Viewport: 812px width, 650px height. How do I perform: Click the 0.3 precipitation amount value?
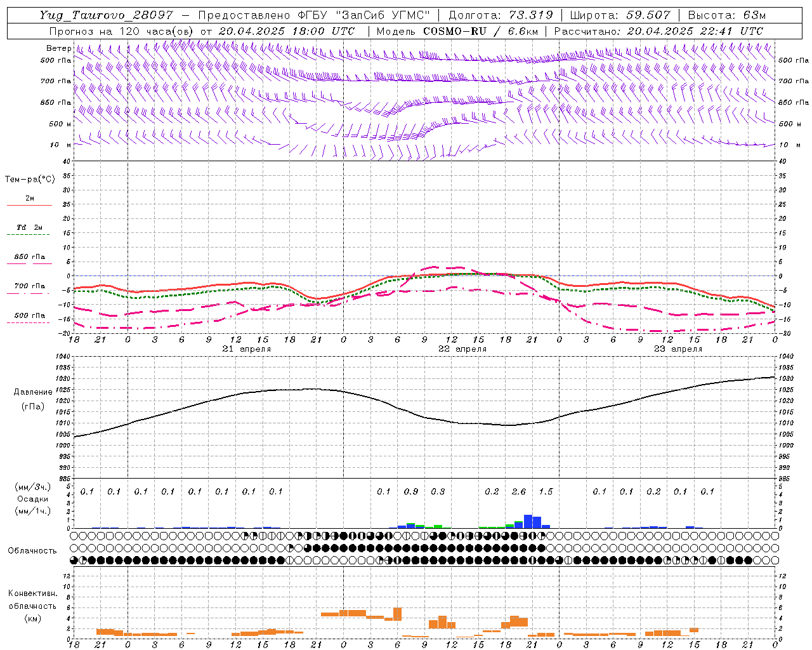(438, 491)
